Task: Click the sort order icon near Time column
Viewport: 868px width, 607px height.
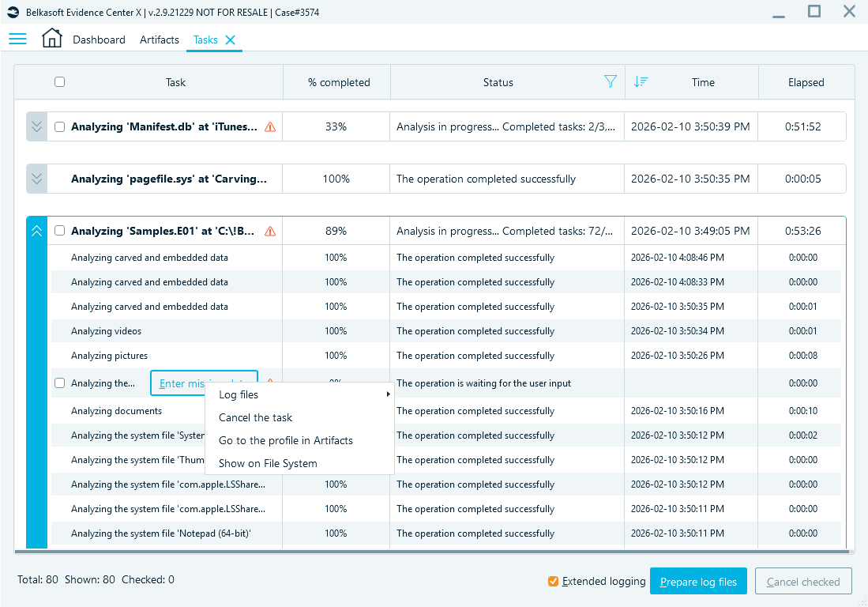Action: (x=641, y=81)
